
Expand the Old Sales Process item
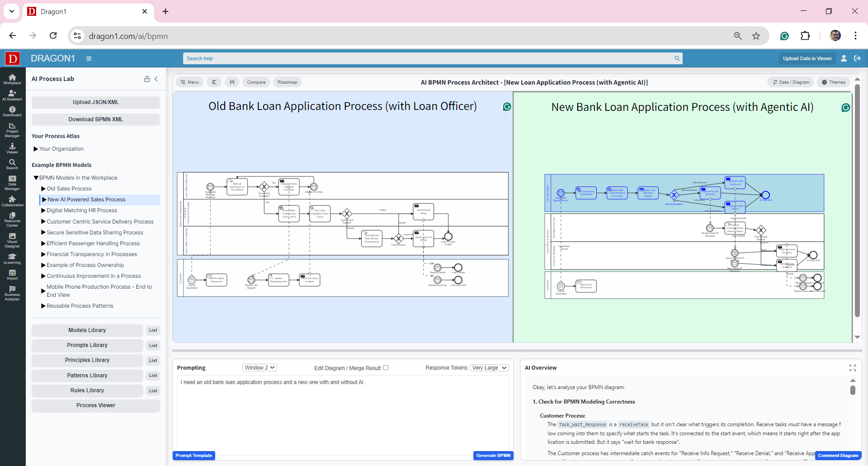pos(43,189)
